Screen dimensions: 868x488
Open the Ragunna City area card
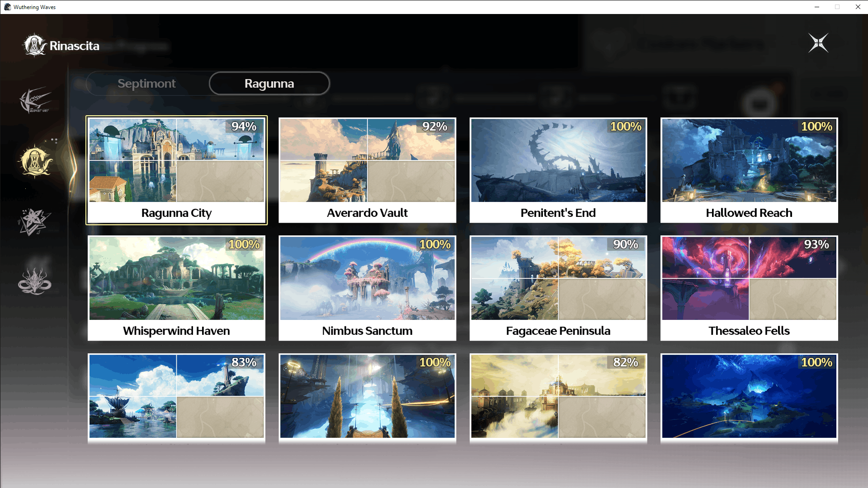[x=177, y=170]
